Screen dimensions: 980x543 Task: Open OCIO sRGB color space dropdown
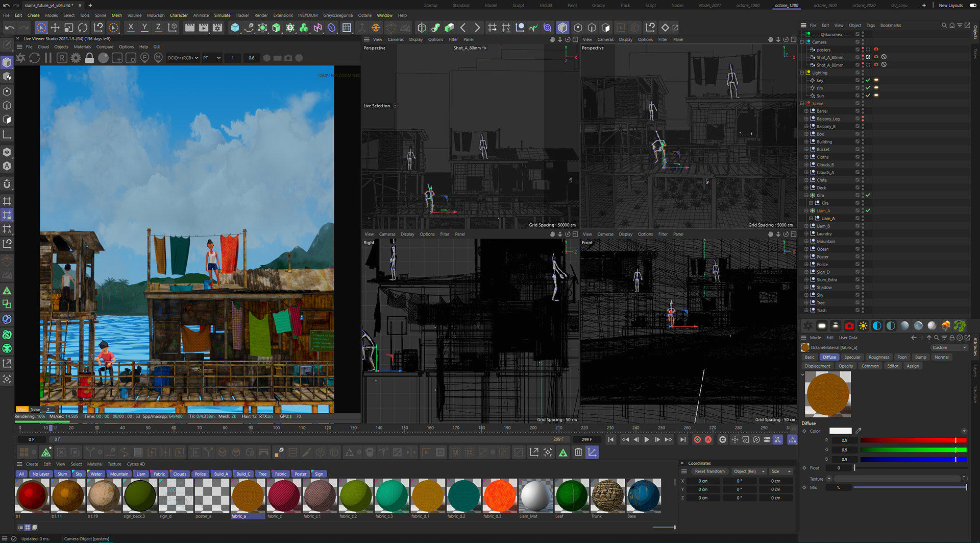(x=183, y=58)
